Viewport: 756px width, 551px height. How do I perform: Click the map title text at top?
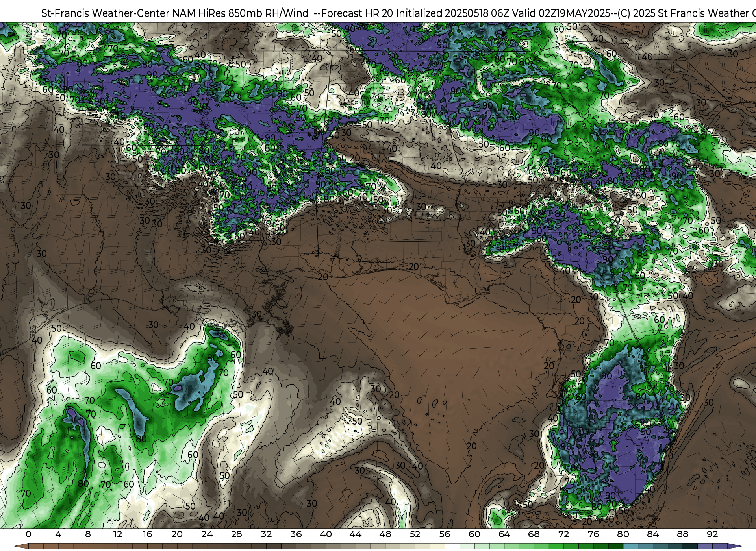(x=398, y=13)
